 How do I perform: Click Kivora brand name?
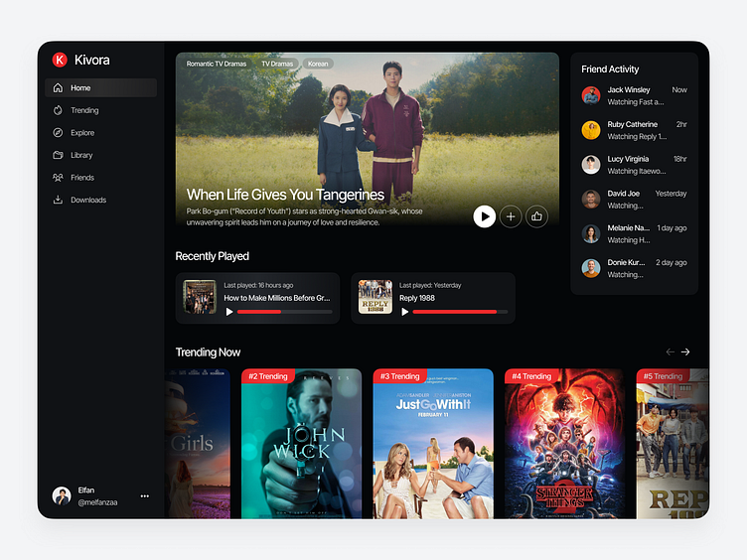[92, 60]
